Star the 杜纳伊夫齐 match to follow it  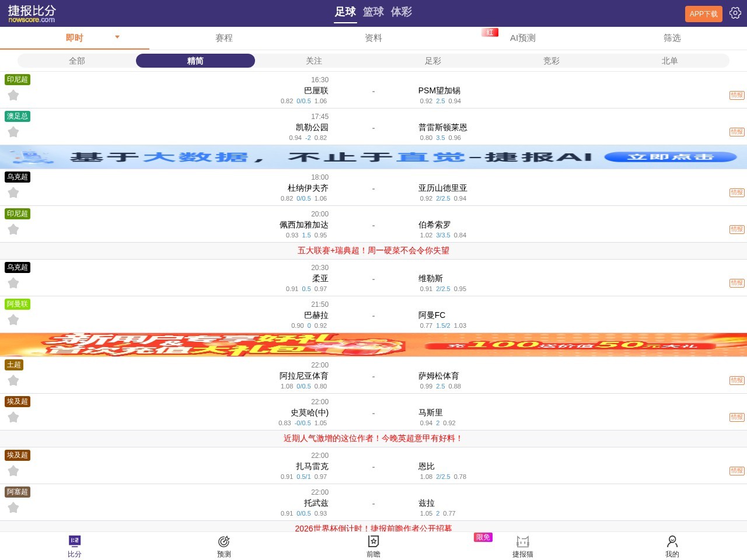13,192
